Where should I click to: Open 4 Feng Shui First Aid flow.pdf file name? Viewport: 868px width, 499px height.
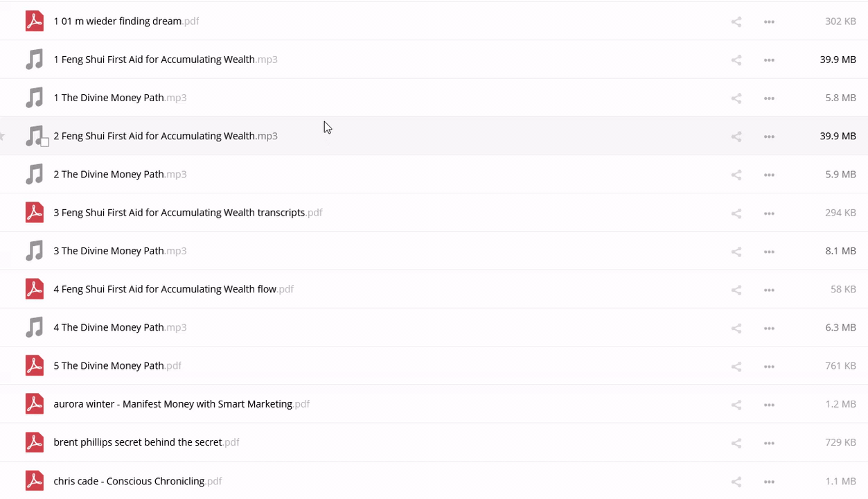(x=165, y=289)
